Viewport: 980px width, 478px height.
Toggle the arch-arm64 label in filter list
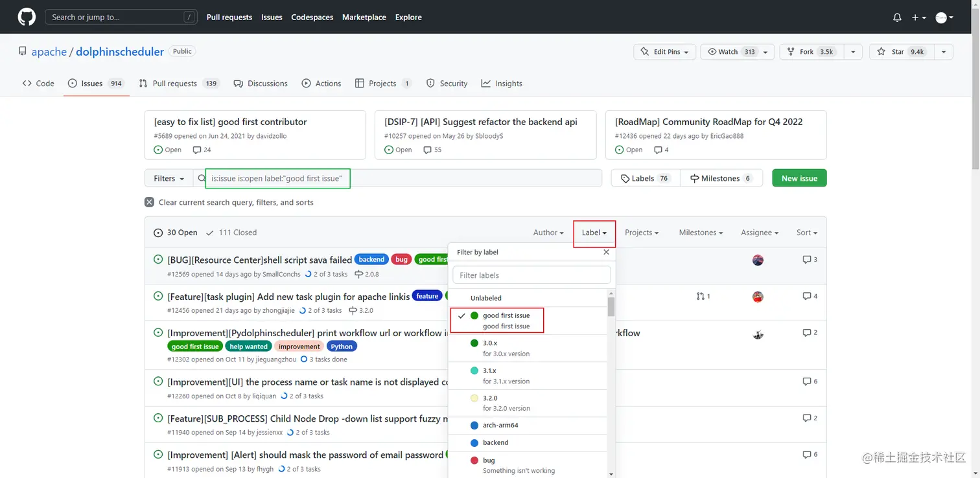pyautogui.click(x=528, y=426)
